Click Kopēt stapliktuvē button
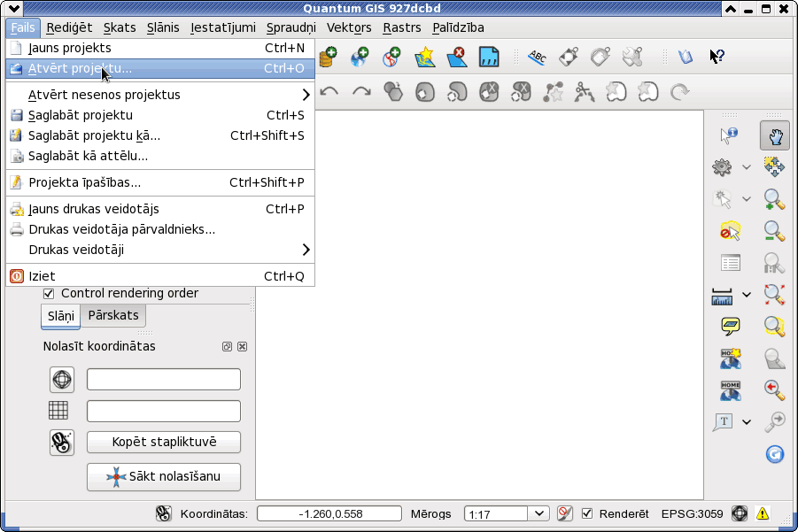This screenshot has height=532, width=798. [x=164, y=442]
